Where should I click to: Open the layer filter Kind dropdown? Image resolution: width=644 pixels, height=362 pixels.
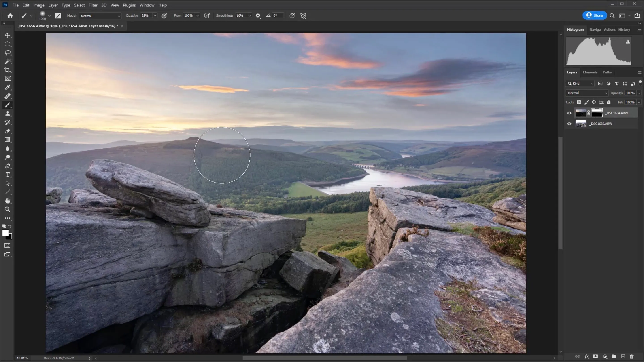click(580, 84)
